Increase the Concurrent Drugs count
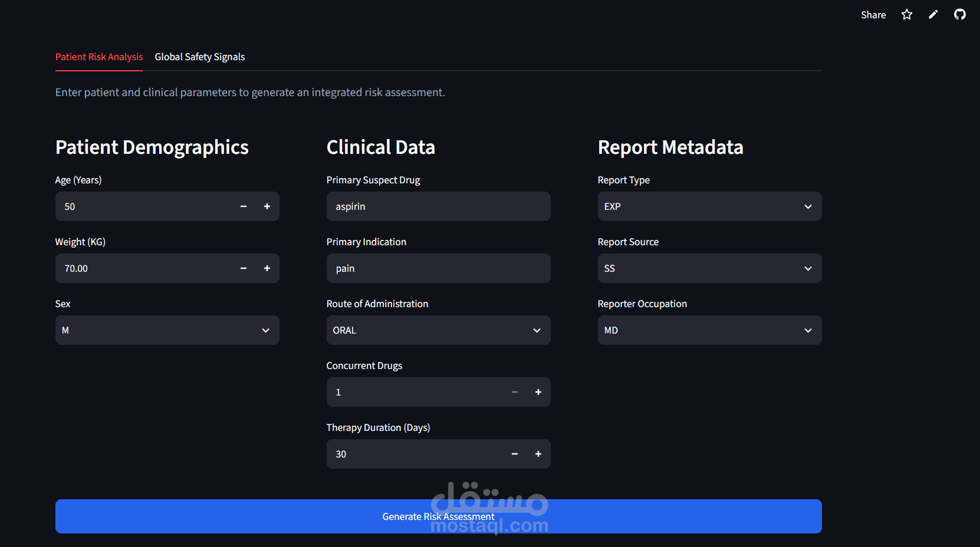 [538, 392]
